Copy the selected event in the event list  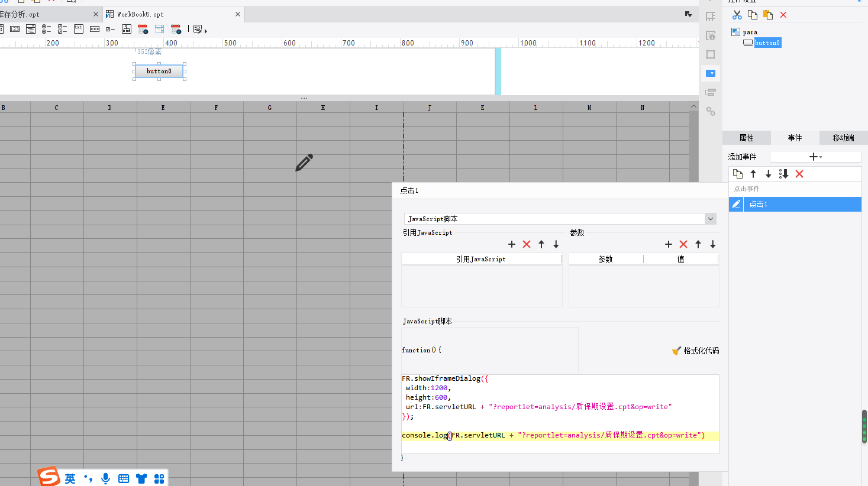tap(738, 174)
